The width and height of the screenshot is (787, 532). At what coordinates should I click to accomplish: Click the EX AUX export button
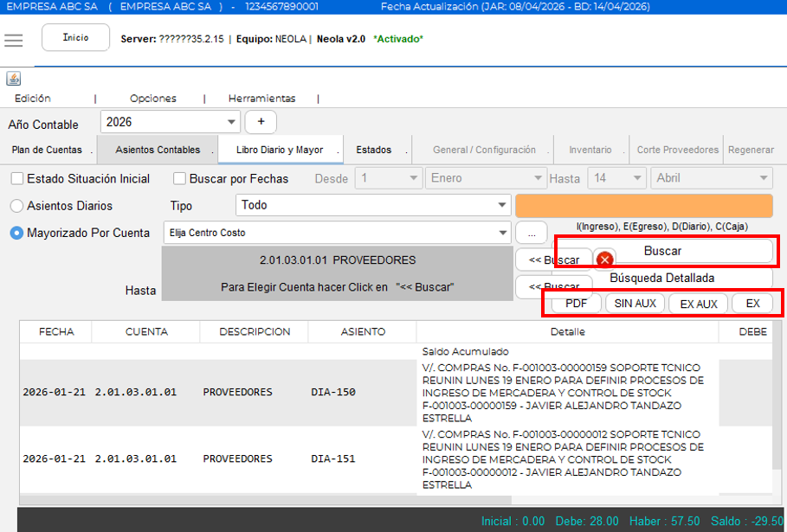[699, 304]
